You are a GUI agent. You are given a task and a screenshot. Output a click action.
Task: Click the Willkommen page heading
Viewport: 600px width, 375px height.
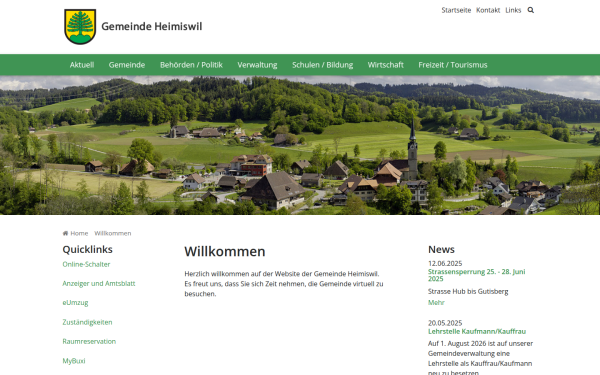225,251
